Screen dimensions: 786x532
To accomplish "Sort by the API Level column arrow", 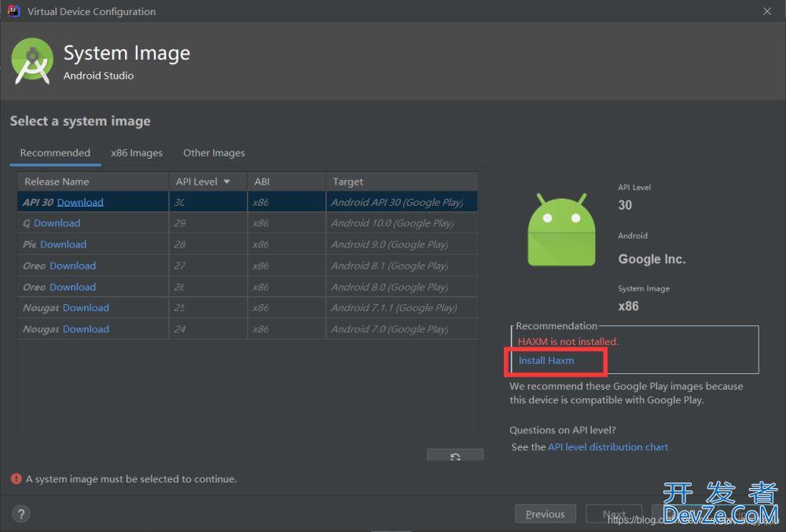I will coord(226,182).
